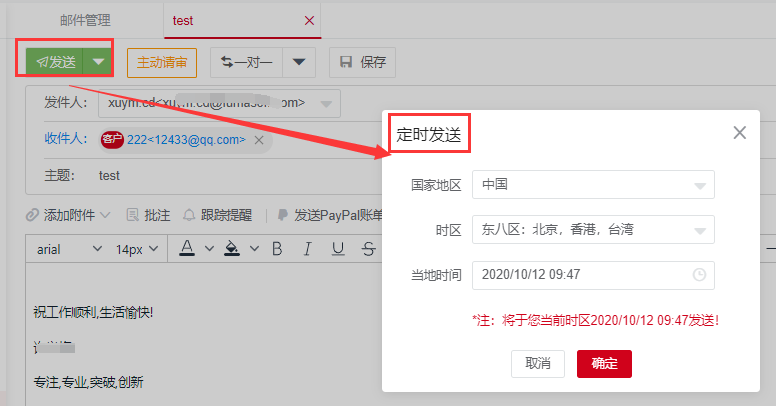This screenshot has width=776, height=406.
Task: Switch to the 邮件管理 tab
Action: point(85,20)
